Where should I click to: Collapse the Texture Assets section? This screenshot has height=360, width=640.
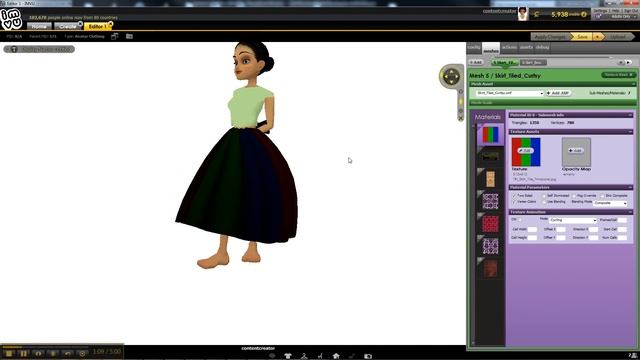coord(630,132)
